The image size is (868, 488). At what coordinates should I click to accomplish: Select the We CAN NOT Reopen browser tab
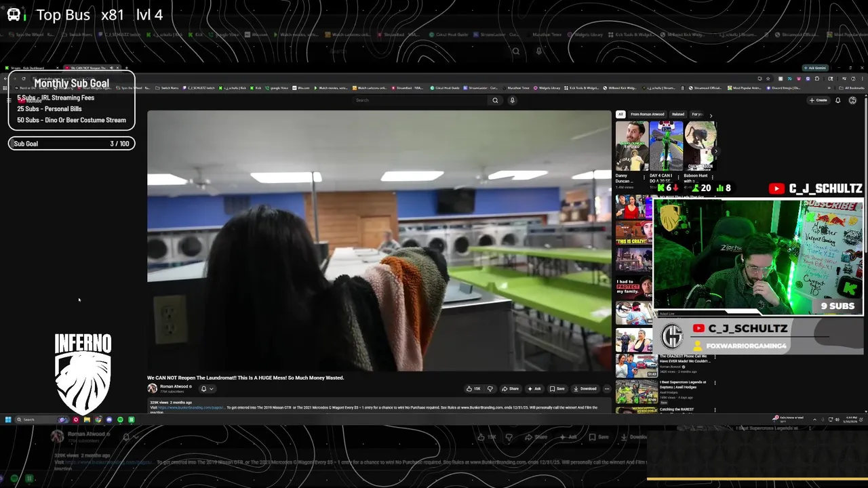point(87,68)
